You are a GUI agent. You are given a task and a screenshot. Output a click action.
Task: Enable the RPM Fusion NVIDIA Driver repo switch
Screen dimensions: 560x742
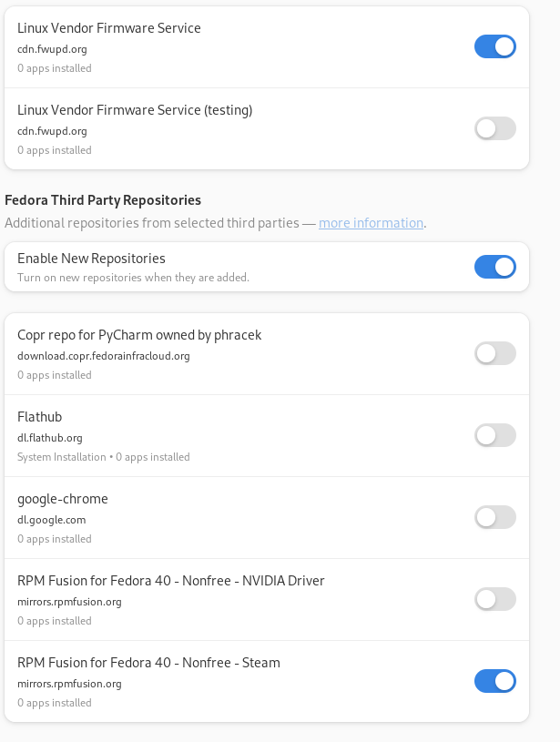pos(494,599)
